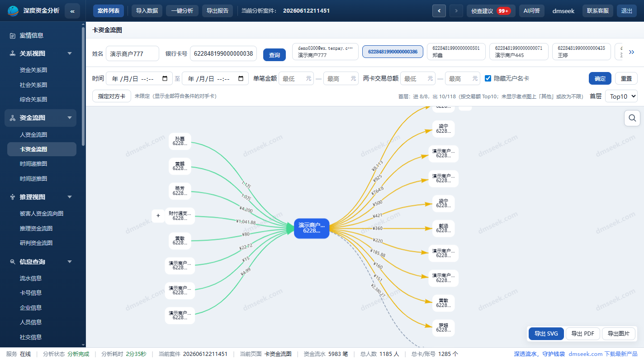Open 社会关系图 in sidebar
The image size is (644, 360).
point(33,85)
